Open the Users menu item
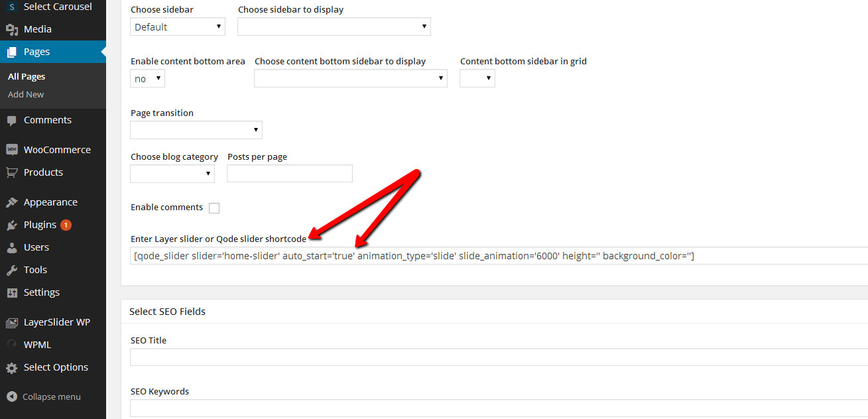868x419 pixels. point(36,247)
